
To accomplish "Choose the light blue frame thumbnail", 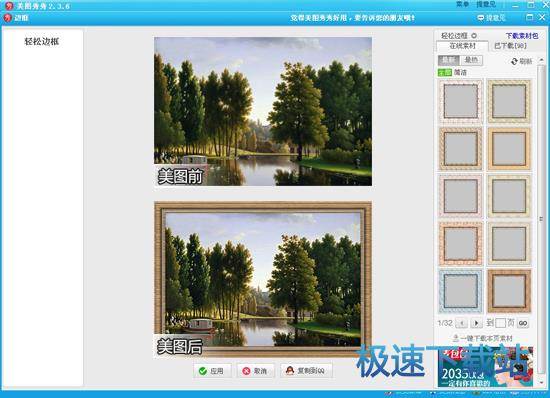I will [461, 291].
